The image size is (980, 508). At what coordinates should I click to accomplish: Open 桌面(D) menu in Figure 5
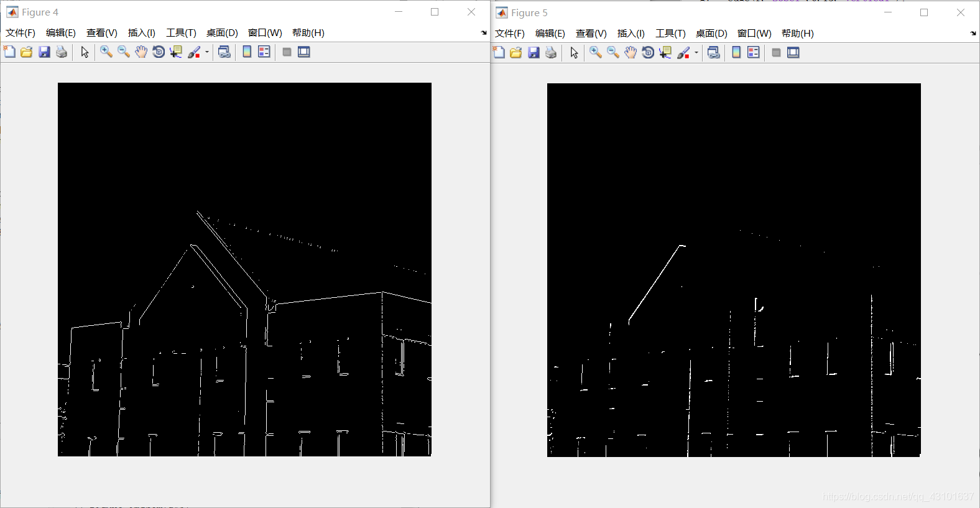pyautogui.click(x=711, y=34)
